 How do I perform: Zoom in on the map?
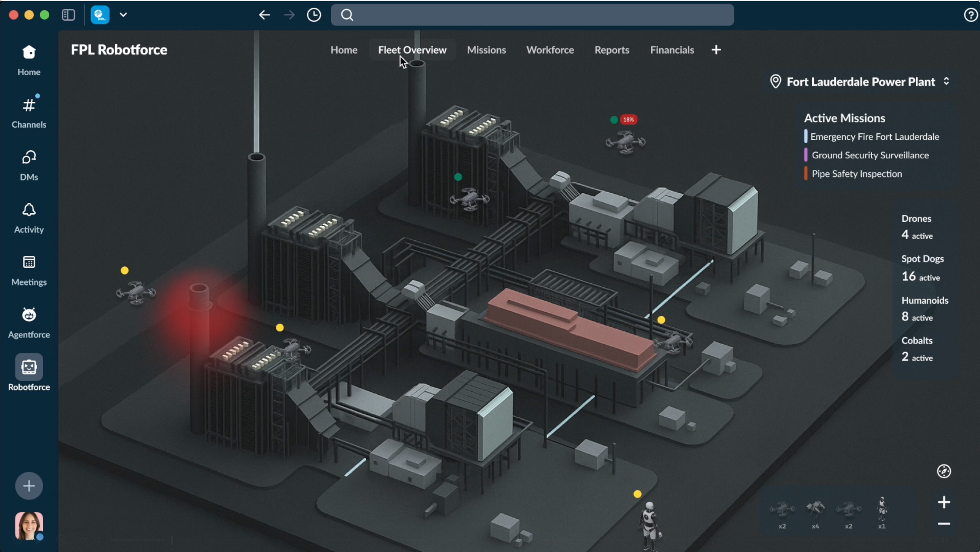pos(944,502)
